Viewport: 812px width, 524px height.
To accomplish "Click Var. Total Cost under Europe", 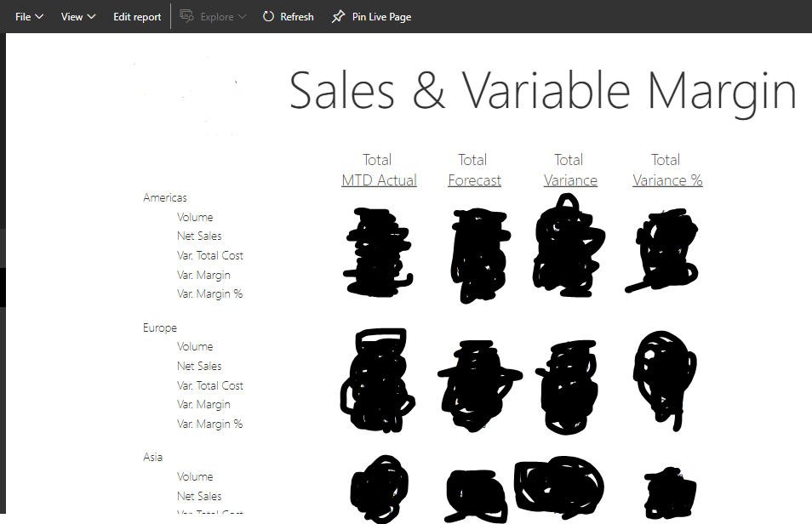I will [x=209, y=385].
